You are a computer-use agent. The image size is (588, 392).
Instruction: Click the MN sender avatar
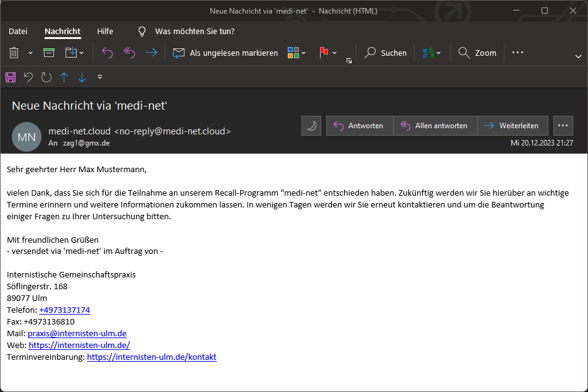click(27, 137)
